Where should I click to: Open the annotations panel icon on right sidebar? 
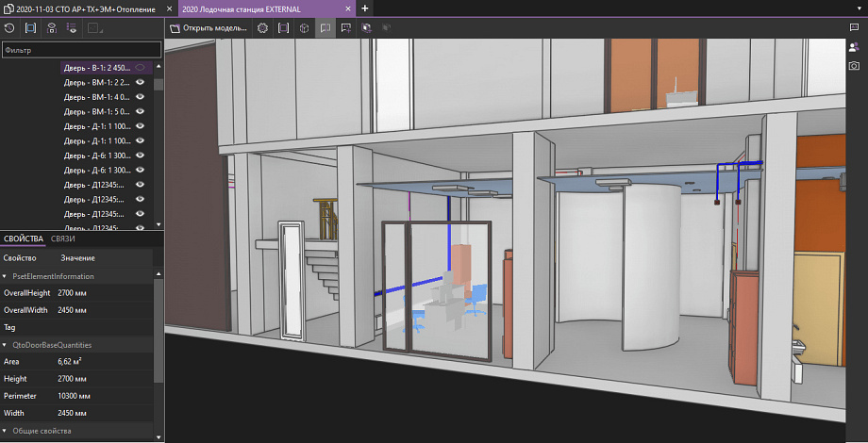(x=854, y=28)
